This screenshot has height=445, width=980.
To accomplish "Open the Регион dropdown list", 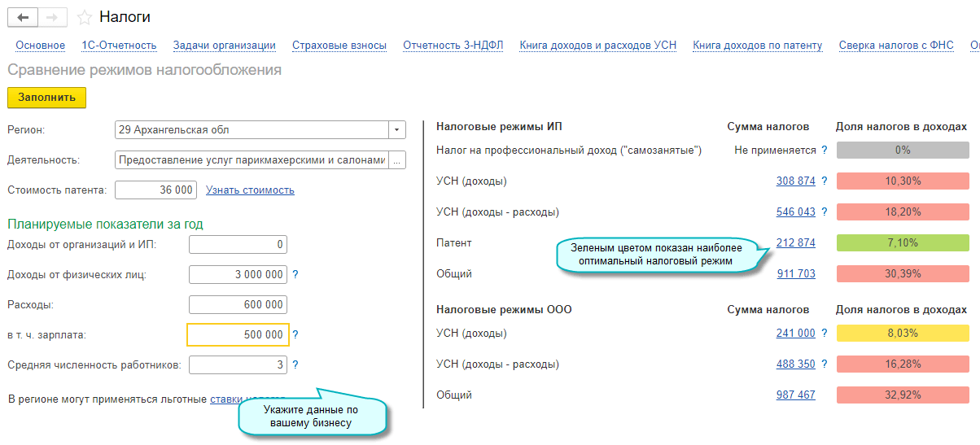I will (x=396, y=130).
